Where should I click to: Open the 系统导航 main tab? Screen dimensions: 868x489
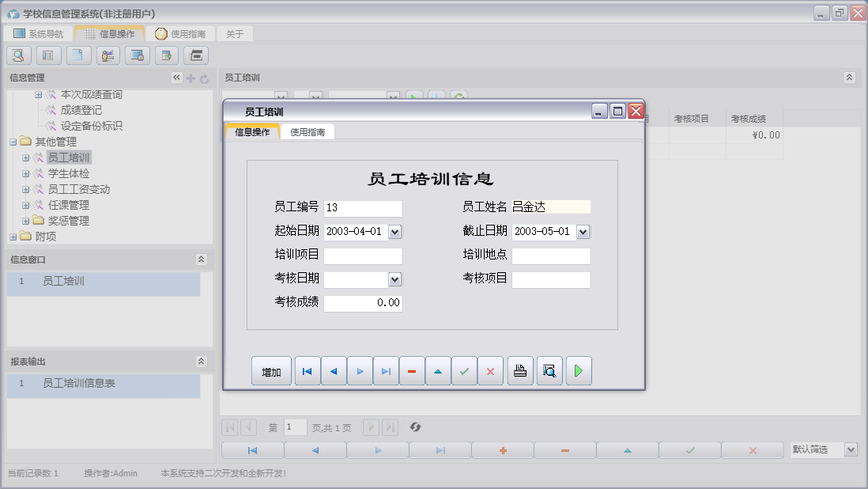click(x=38, y=34)
